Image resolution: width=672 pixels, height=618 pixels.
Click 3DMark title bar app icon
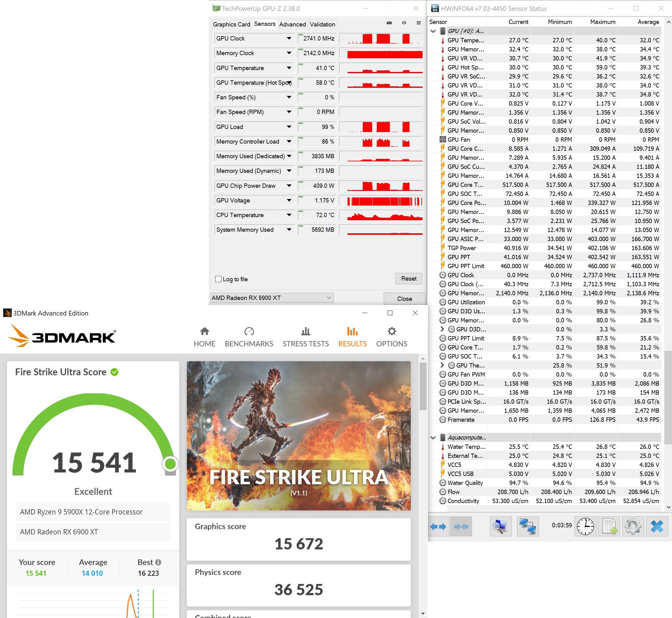[x=7, y=313]
